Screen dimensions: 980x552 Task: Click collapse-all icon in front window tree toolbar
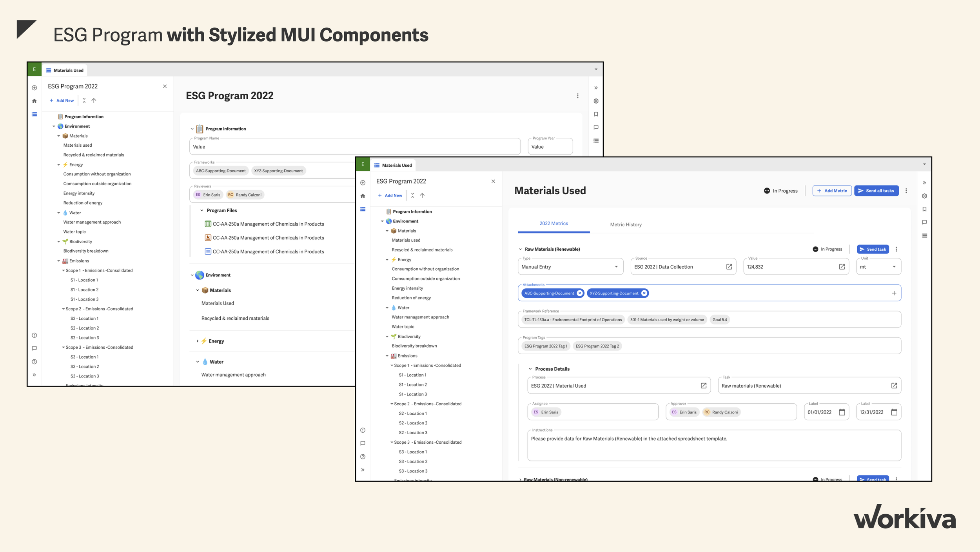pyautogui.click(x=412, y=195)
